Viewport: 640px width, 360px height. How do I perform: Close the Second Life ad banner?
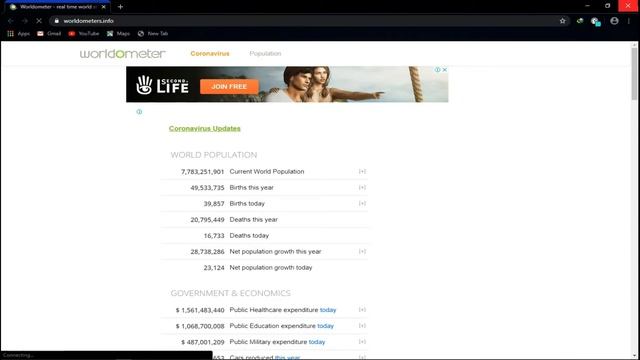[x=444, y=70]
